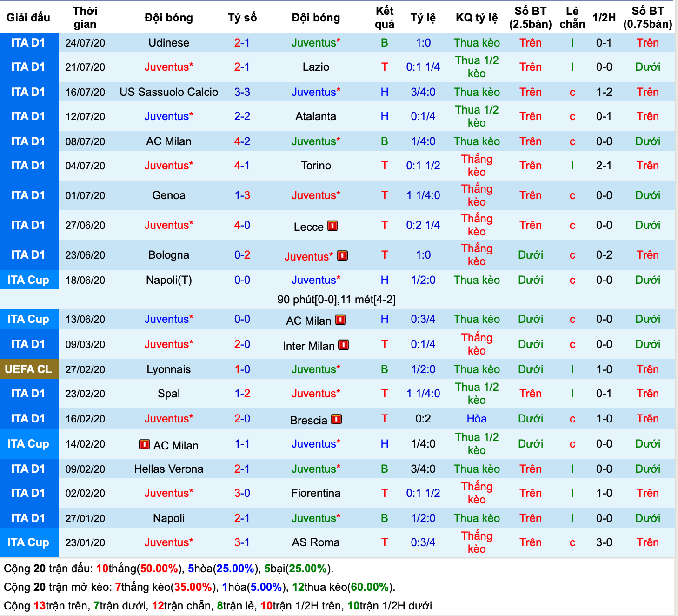Click red card icon beside AC Milan on 13/06/20
Screen dimensions: 678x616
[x=340, y=320]
